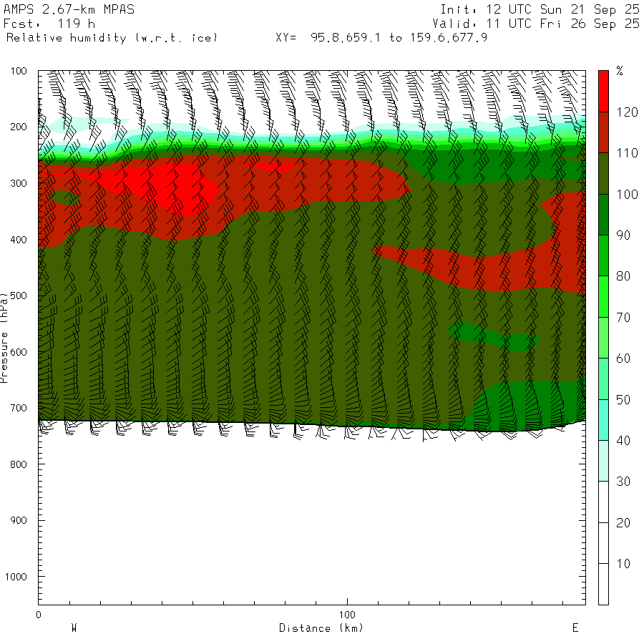Image resolution: width=644 pixels, height=644 pixels.
Task: Click the pressure axis label '700'
Action: [19, 409]
